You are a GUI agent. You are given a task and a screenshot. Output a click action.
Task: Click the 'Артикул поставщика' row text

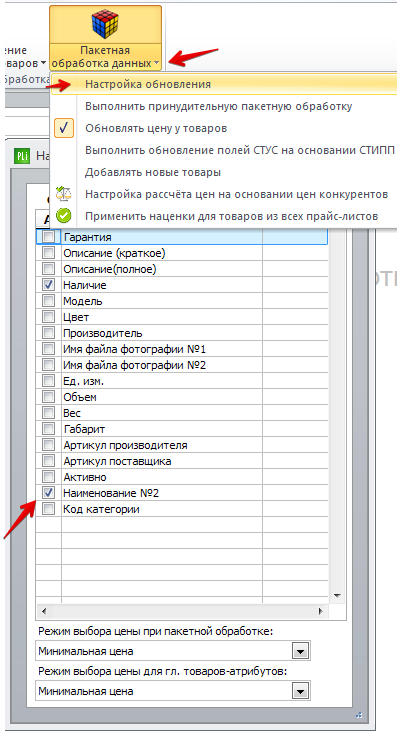(x=117, y=462)
